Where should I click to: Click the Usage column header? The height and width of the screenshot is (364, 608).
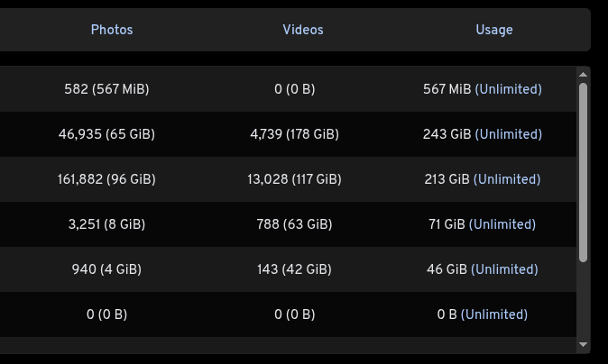pos(494,30)
